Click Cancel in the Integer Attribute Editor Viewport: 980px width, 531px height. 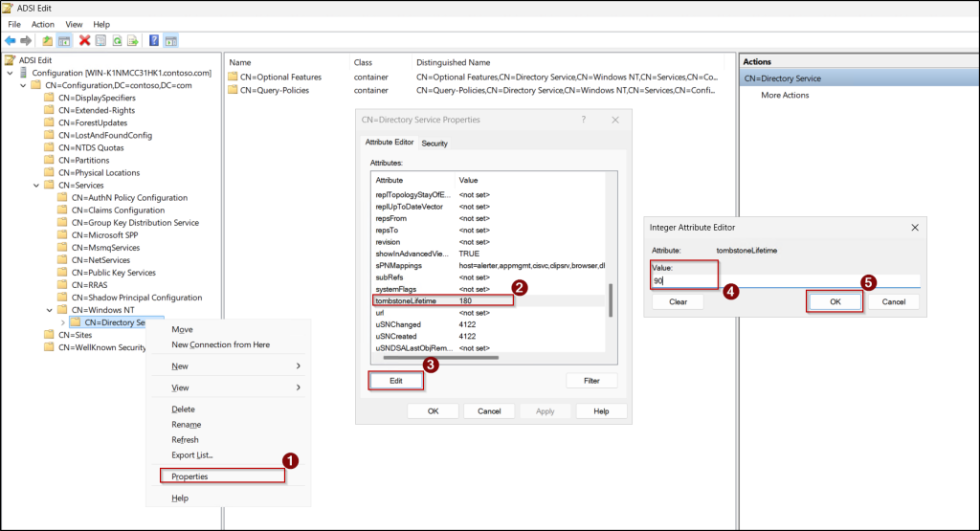(x=894, y=301)
